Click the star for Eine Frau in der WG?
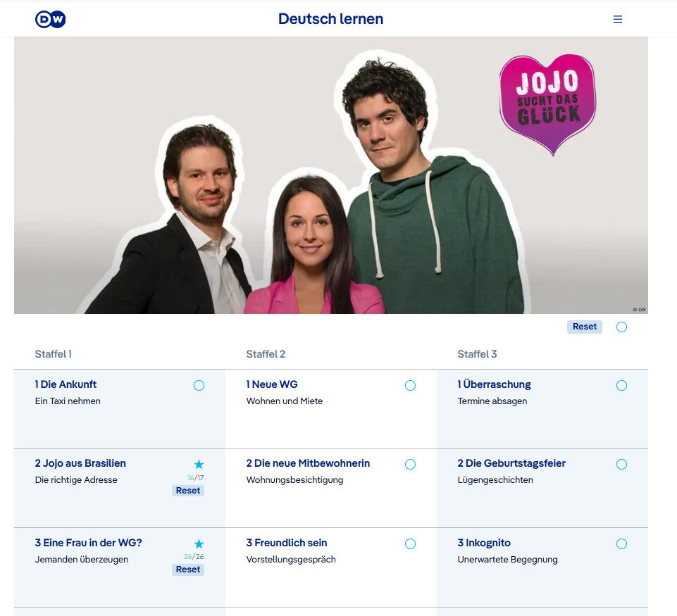 pyautogui.click(x=199, y=543)
